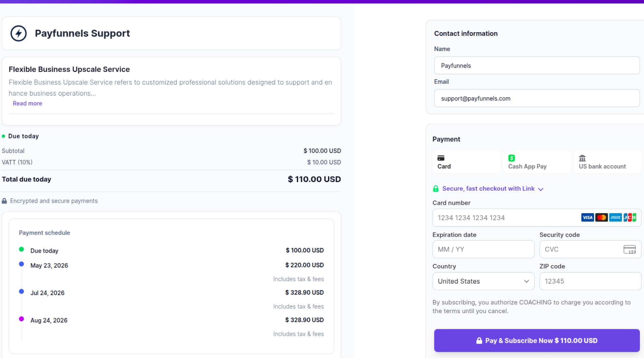The height and width of the screenshot is (362, 644).
Task: Open the Country dropdown showing United States
Action: pyautogui.click(x=483, y=281)
